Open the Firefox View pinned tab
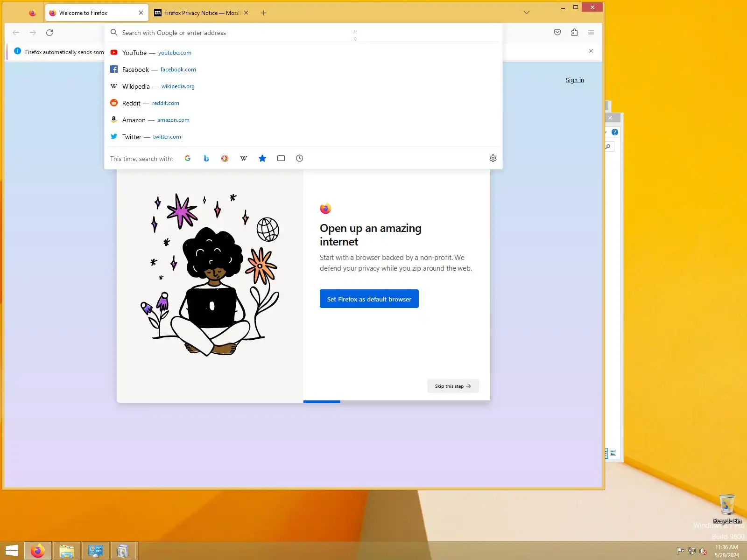747x560 pixels. coord(32,13)
